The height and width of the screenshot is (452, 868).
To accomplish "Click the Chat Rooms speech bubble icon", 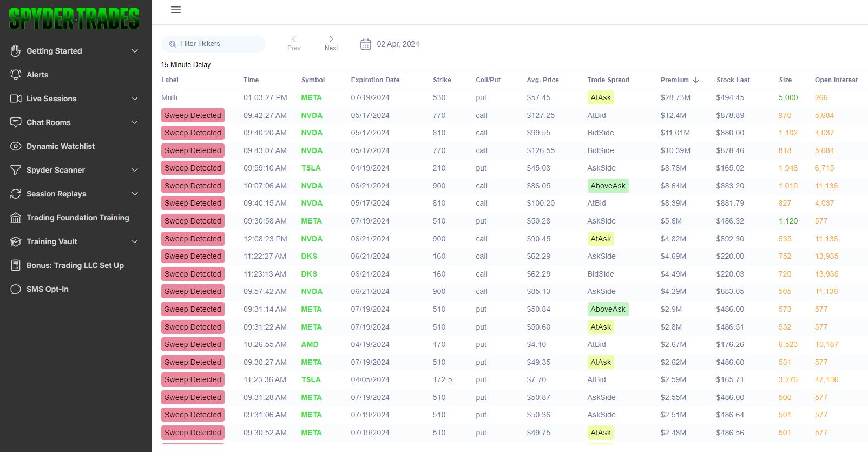I will coord(16,122).
